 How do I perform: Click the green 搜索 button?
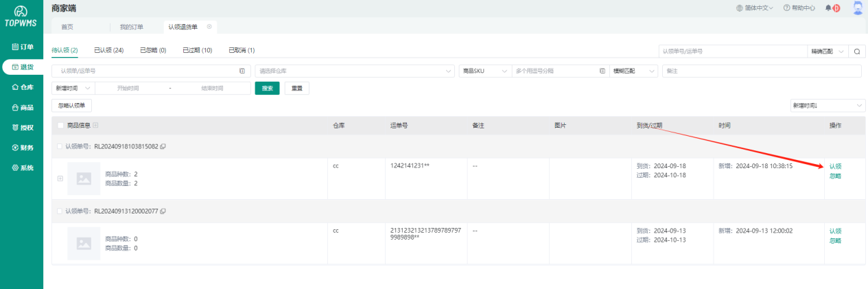click(x=267, y=88)
